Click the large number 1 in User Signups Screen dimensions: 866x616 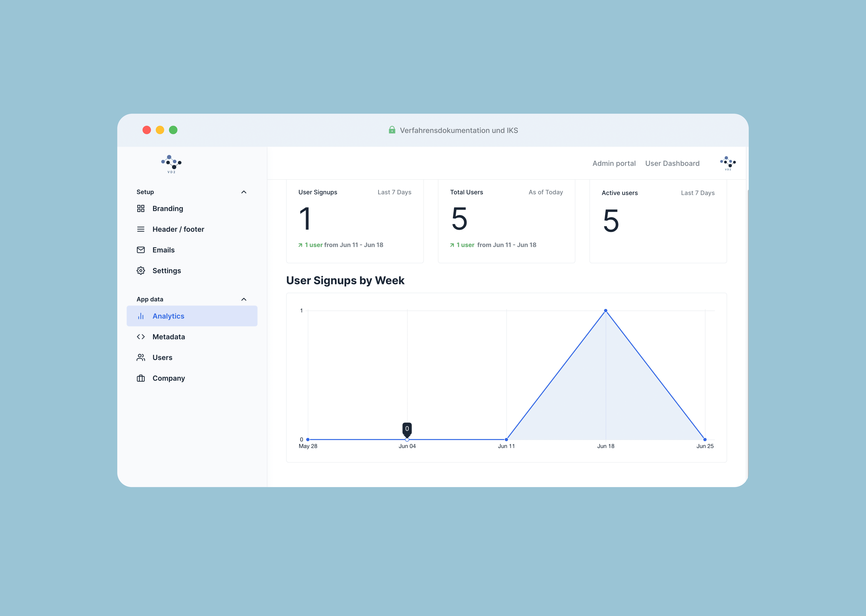pyautogui.click(x=305, y=219)
